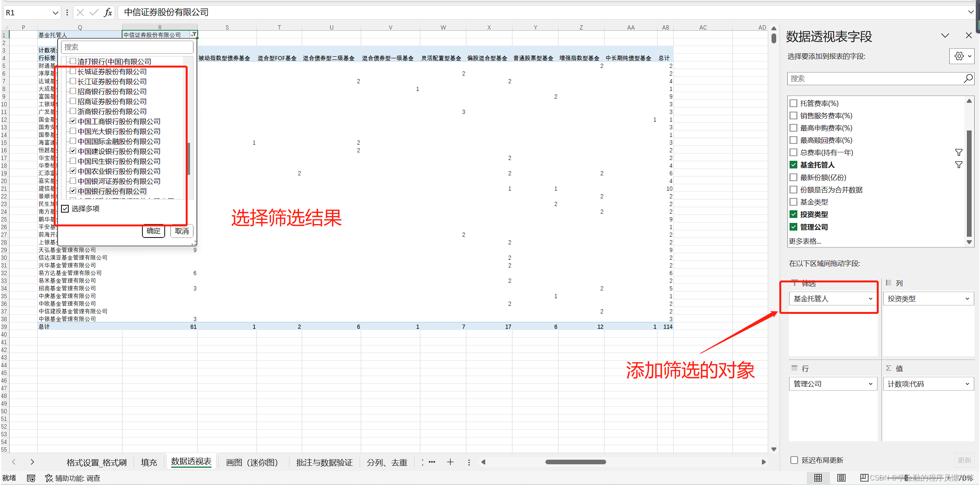The image size is (980, 485).
Task: Click the formula bar enter checkmark icon
Action: [x=94, y=13]
